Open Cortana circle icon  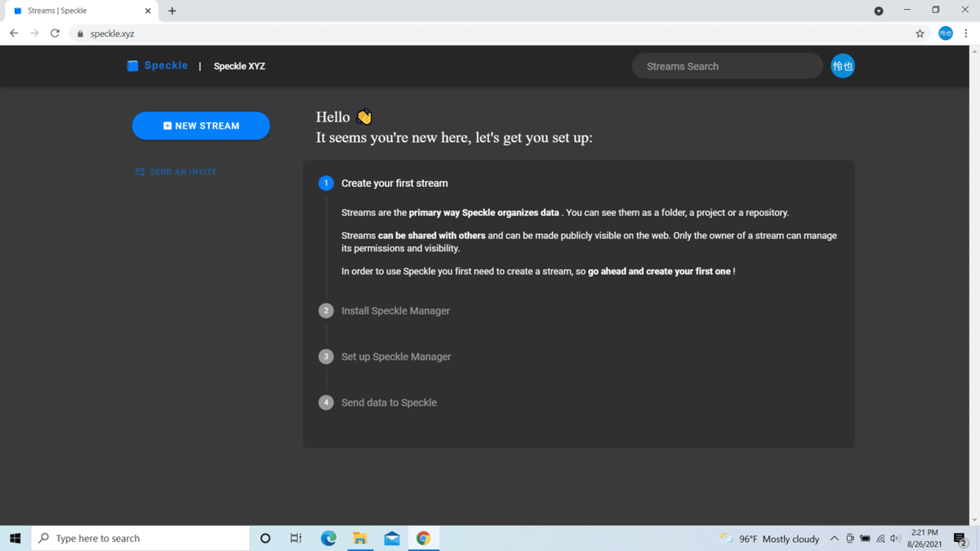click(265, 538)
